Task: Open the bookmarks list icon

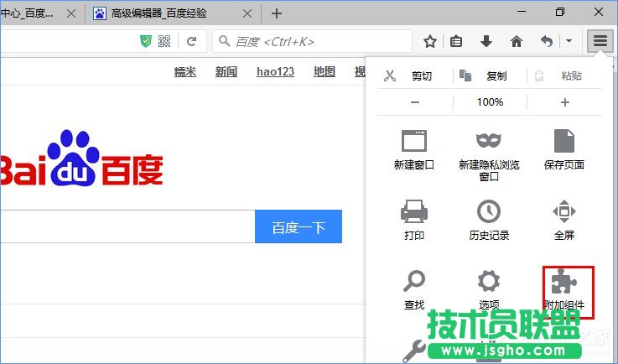Action: (x=456, y=41)
